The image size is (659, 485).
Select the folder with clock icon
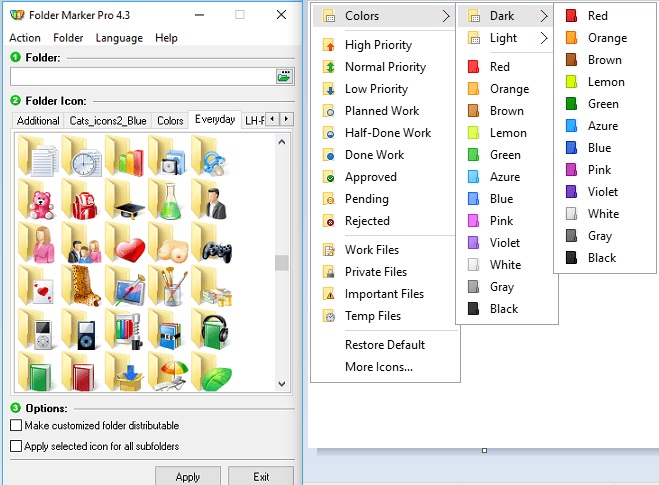coord(82,156)
